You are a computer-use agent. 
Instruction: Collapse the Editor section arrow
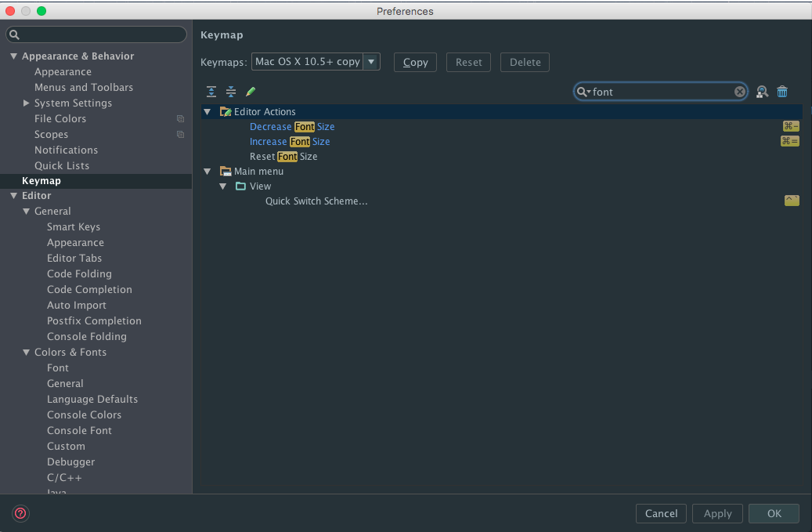[x=14, y=195]
